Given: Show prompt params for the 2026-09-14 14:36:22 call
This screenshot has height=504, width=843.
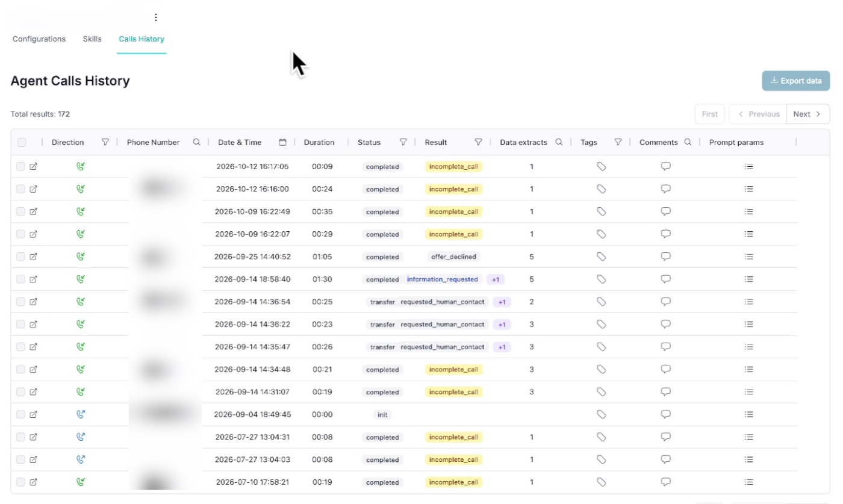Looking at the screenshot, I should (749, 325).
